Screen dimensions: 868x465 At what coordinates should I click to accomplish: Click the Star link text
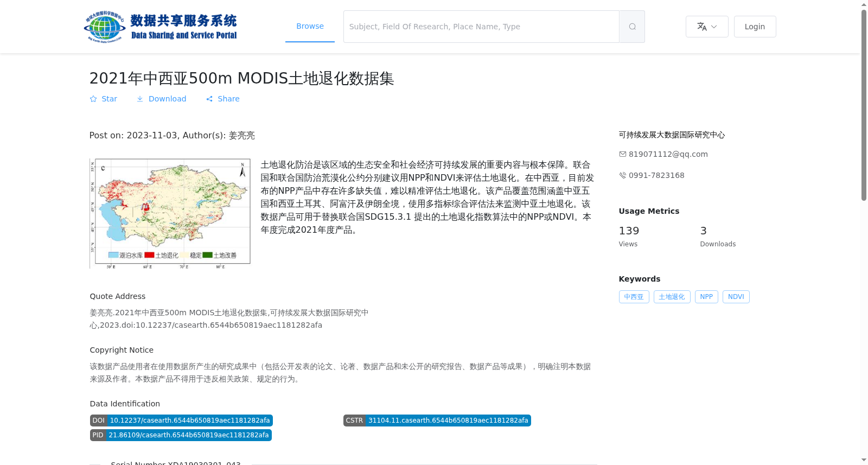pyautogui.click(x=109, y=99)
